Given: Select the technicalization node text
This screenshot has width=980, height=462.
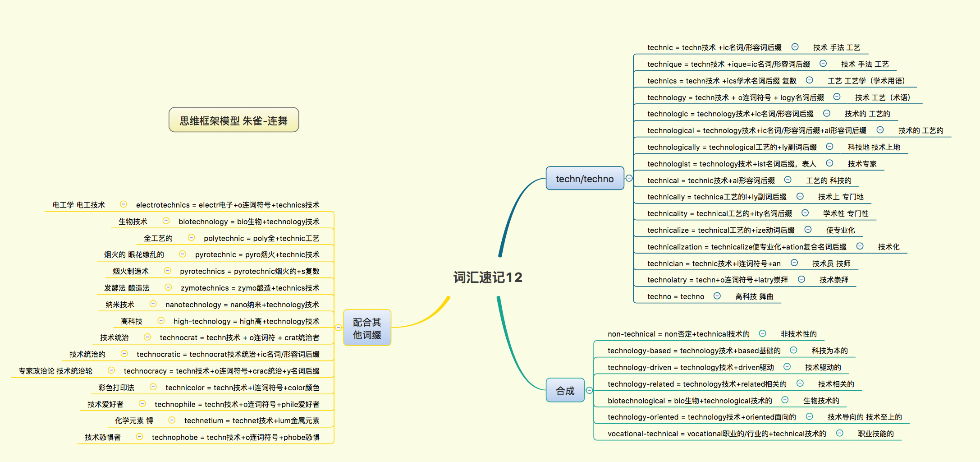Looking at the screenshot, I should 746,247.
